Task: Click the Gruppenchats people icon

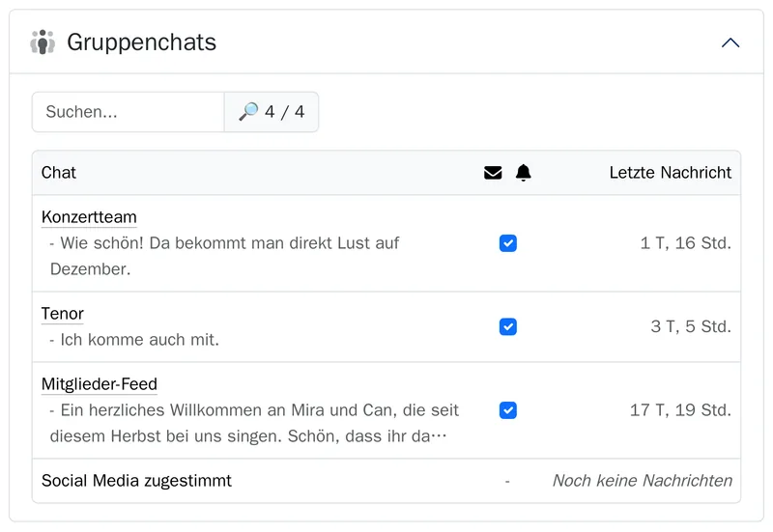Action: pyautogui.click(x=43, y=42)
